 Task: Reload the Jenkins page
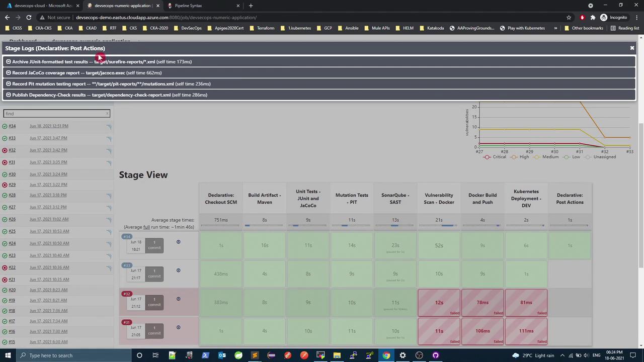coord(29,17)
